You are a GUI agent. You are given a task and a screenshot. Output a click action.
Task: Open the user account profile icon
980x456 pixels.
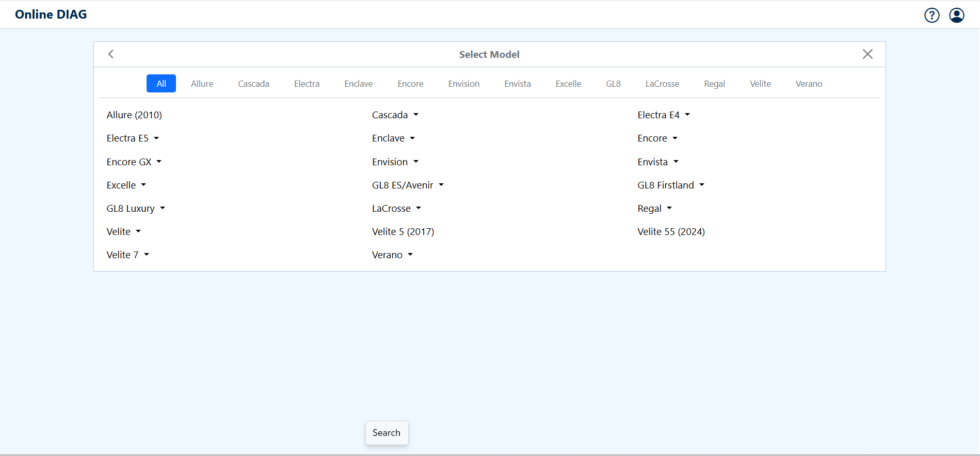pos(956,15)
